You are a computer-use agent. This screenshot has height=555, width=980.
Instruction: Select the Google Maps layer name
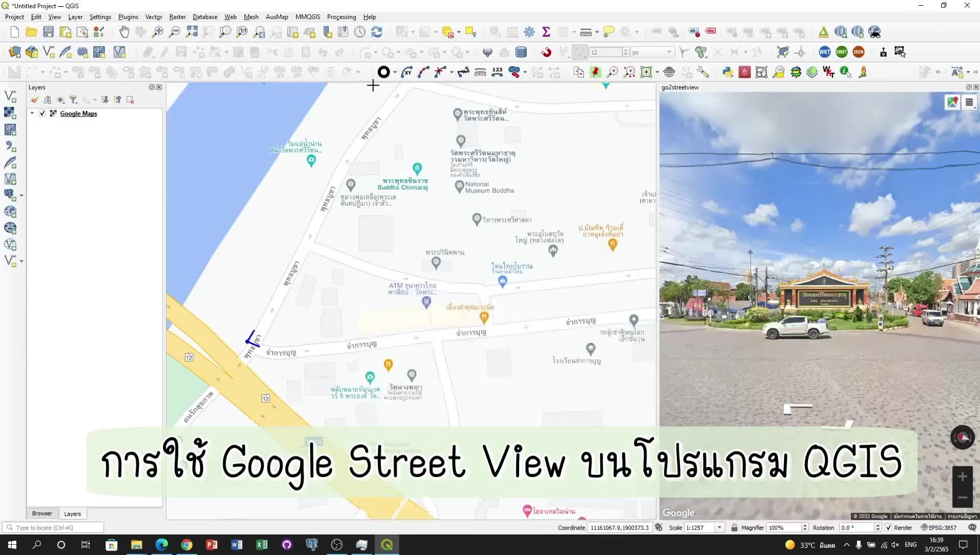[79, 114]
